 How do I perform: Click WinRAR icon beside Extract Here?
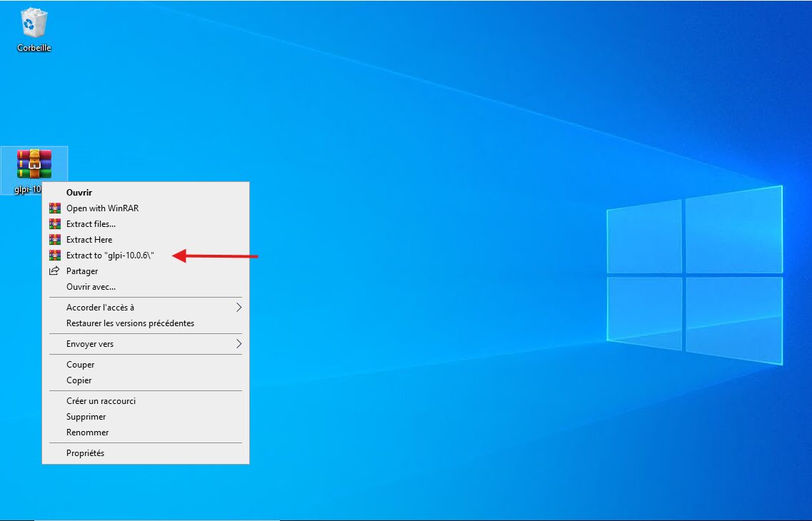(x=55, y=240)
